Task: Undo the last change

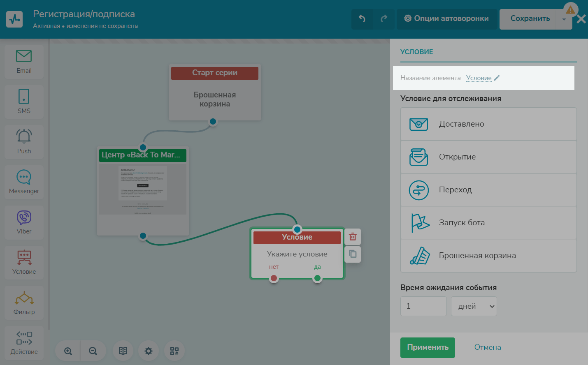Action: [362, 18]
